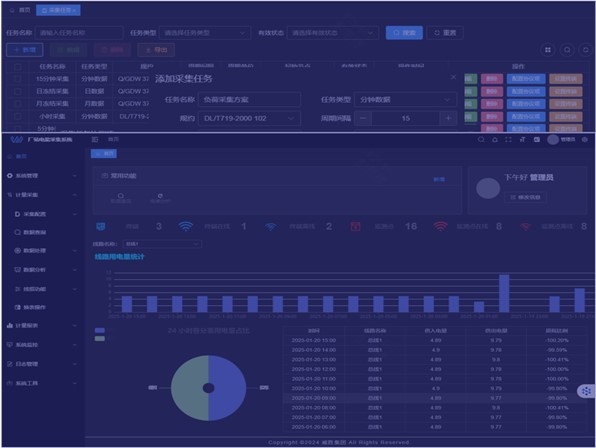Click dialog 任务名称 field containing 负荷采集方案
This screenshot has height=448, width=596.
pyautogui.click(x=249, y=100)
